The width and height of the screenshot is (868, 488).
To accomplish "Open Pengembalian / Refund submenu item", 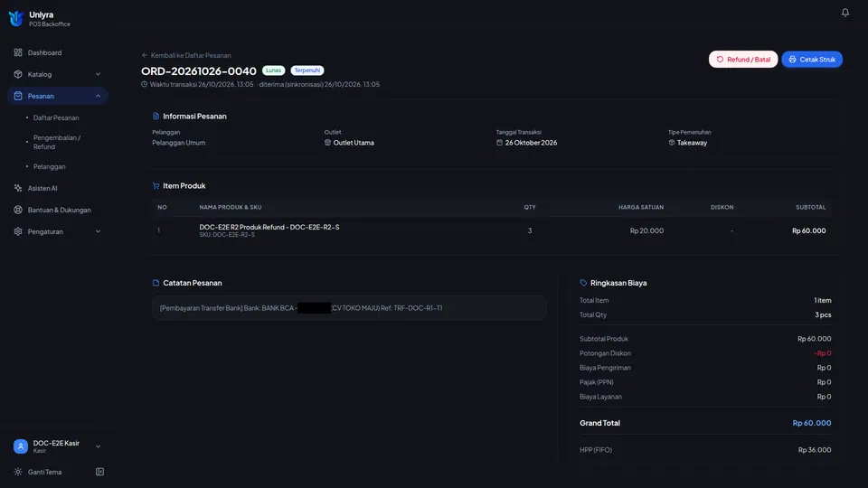I will tap(56, 142).
